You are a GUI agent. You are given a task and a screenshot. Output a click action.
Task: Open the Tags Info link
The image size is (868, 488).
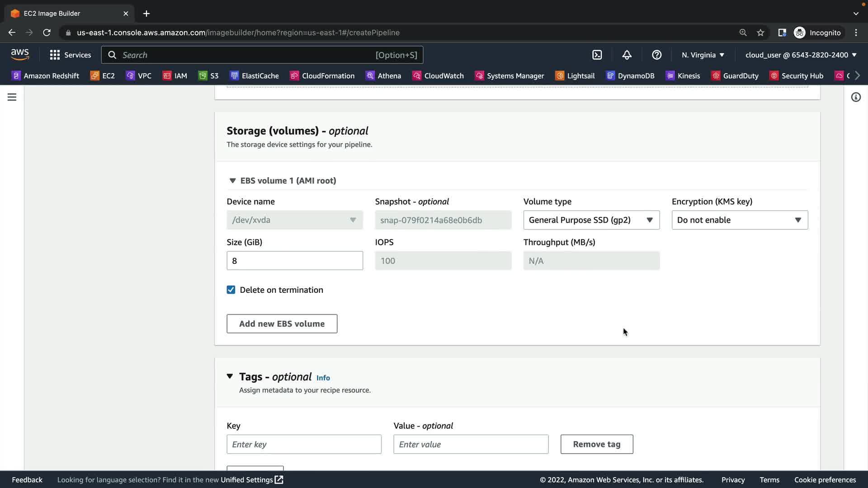click(x=323, y=378)
